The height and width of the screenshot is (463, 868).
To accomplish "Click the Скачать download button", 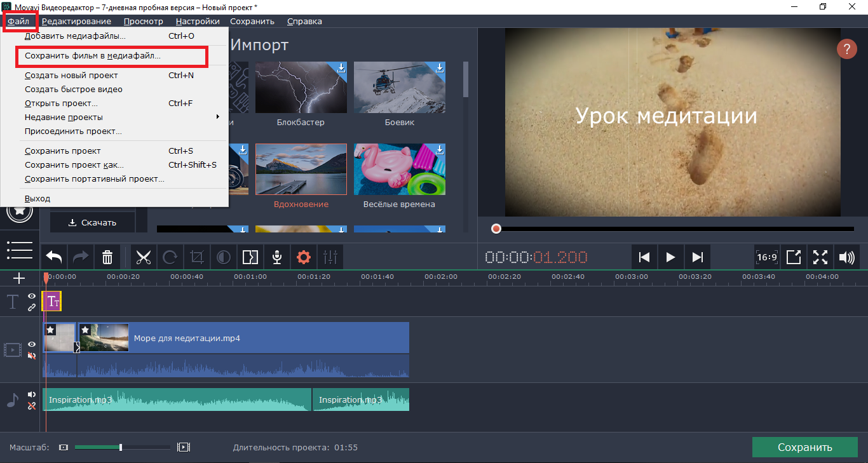I will [93, 222].
